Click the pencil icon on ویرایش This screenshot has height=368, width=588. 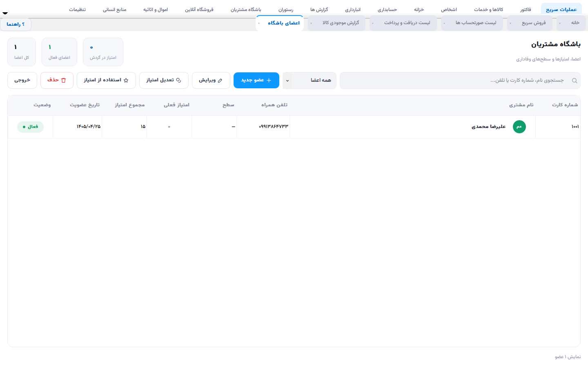pos(220,81)
